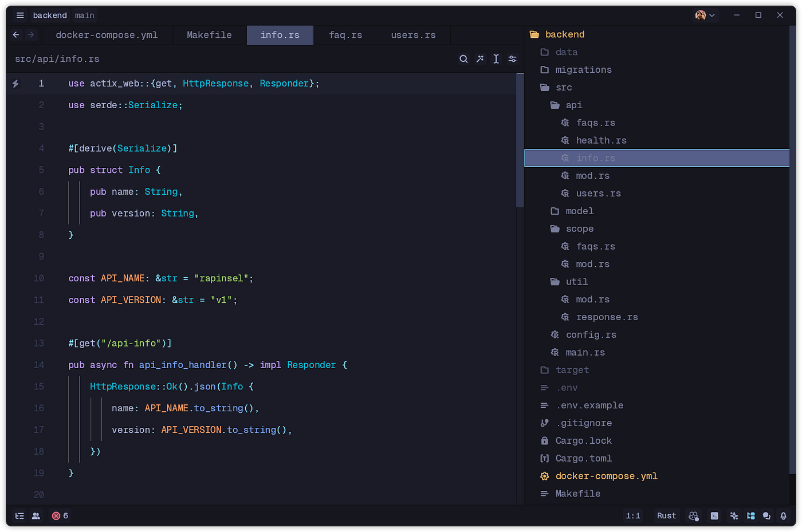Toggle the terminal panel icon
The image size is (802, 532).
pos(714,516)
